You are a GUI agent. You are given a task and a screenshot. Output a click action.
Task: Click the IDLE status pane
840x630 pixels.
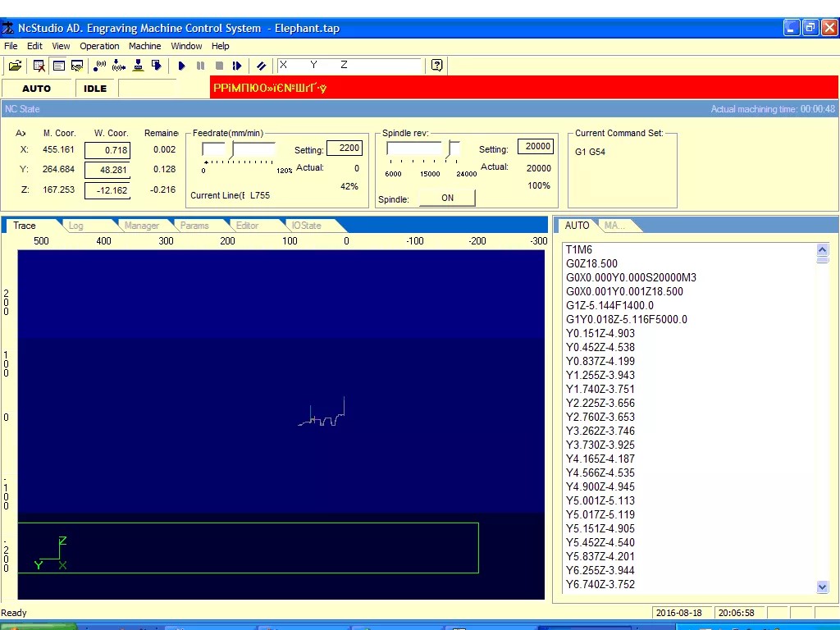pyautogui.click(x=95, y=89)
